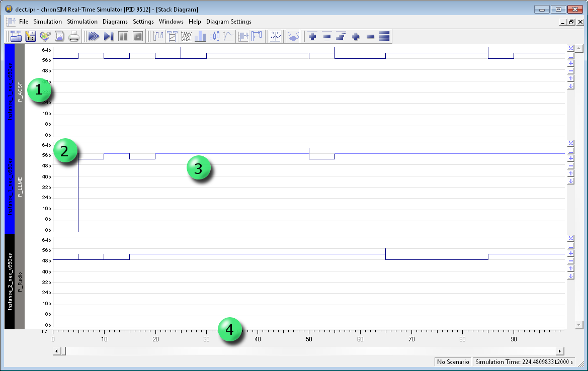Click the stacked rows toolbar icon

tap(384, 36)
